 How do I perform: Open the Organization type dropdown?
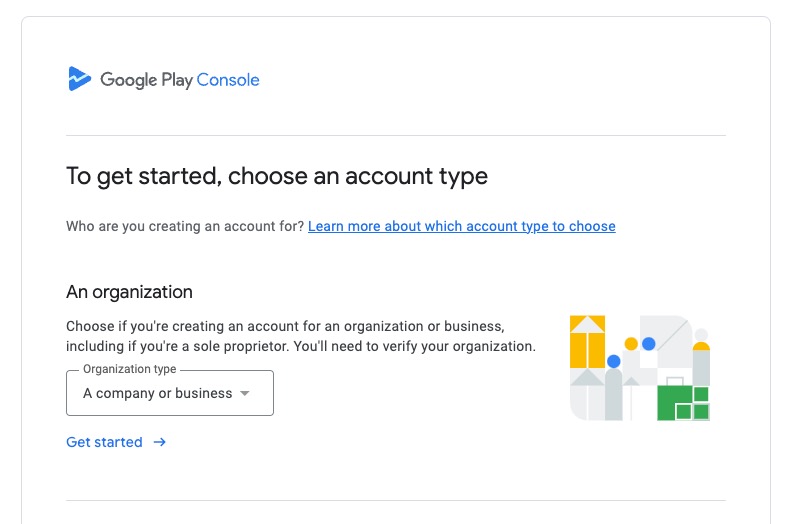click(169, 393)
